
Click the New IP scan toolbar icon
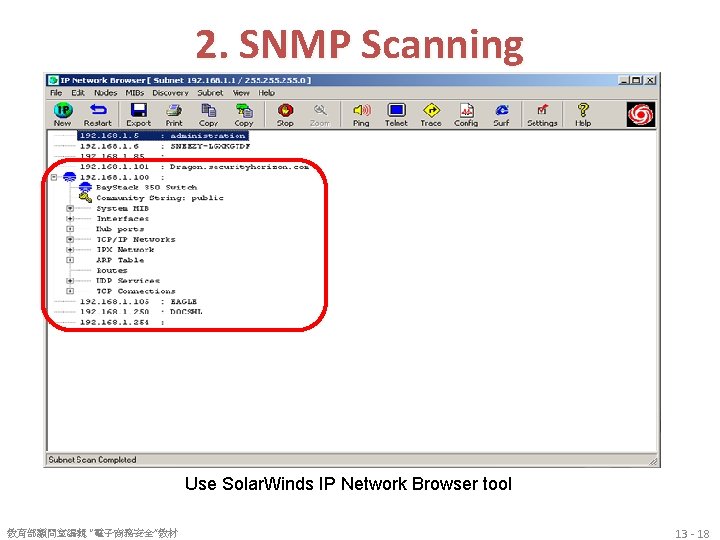coord(63,110)
